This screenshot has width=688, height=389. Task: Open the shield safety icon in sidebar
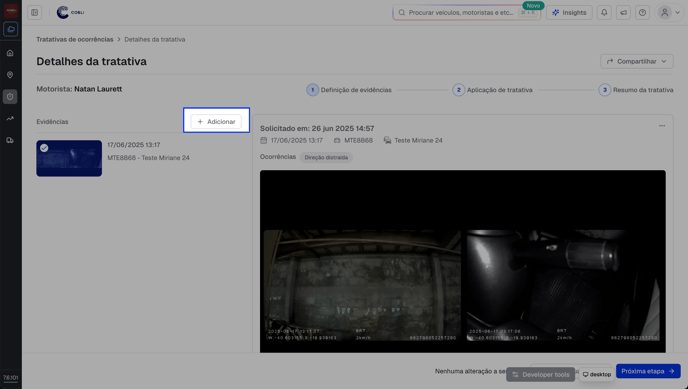10,96
